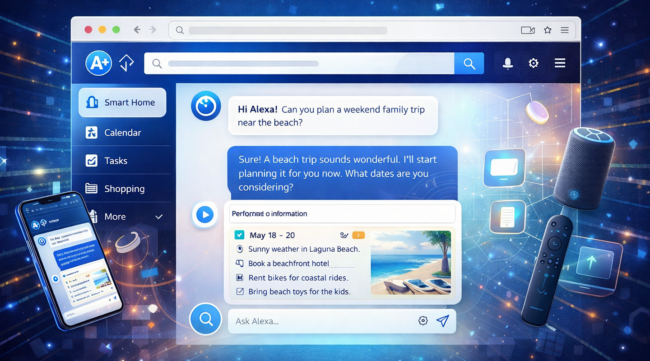Open the beach photo thumbnail
Image resolution: width=650 pixels, height=361 pixels.
(411, 263)
